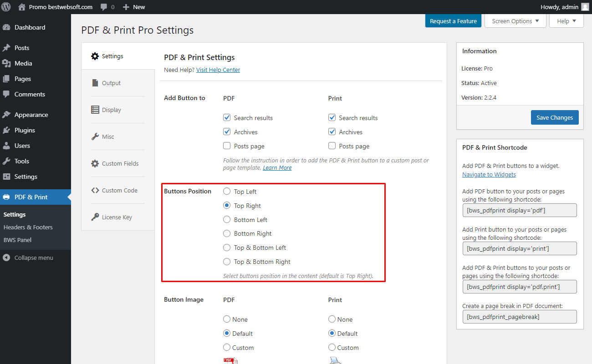Select None for PDF button image
Viewport: 592px width, 364px height.
point(227,319)
